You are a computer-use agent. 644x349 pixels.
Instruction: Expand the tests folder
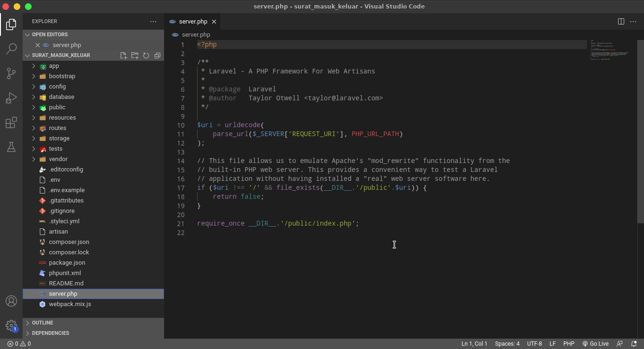[93, 149]
